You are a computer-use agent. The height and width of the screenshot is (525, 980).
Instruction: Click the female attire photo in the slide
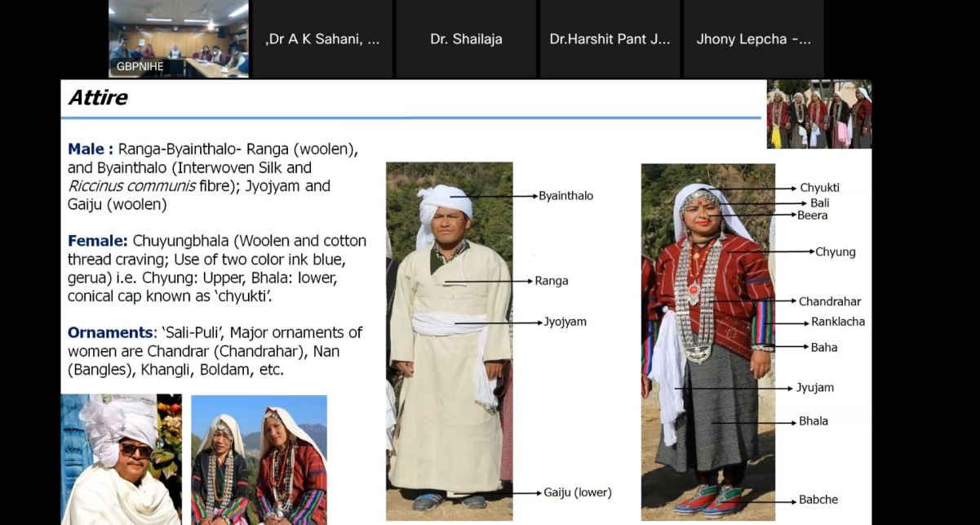tap(707, 341)
